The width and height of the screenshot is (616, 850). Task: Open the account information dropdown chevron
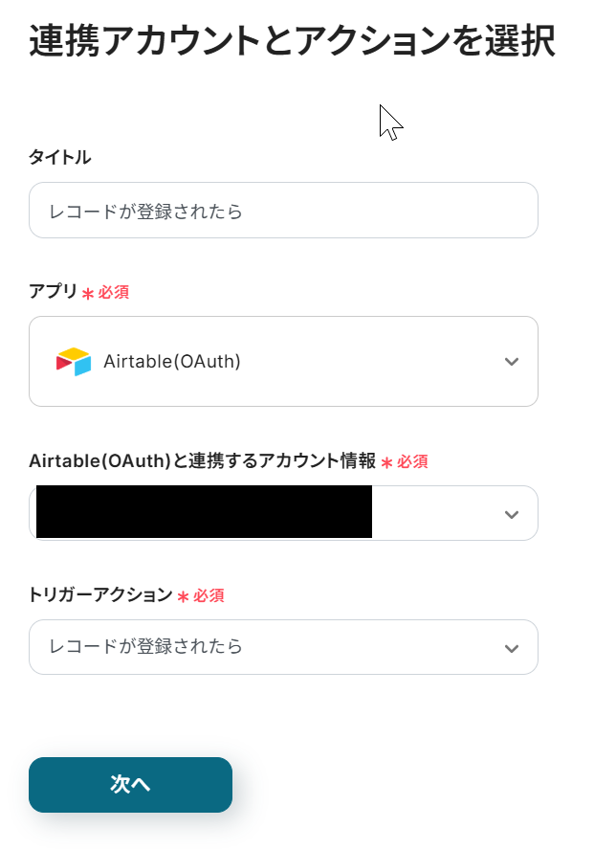pos(512,515)
